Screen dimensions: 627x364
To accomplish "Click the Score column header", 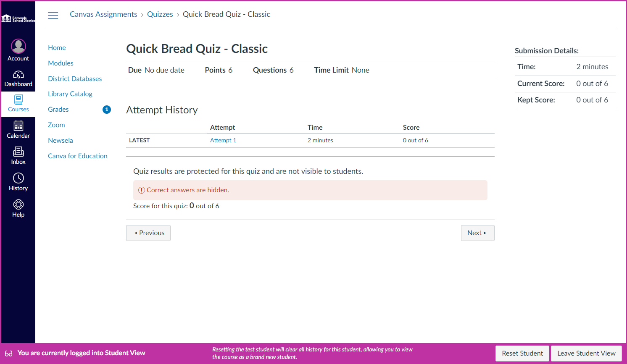I will point(411,127).
